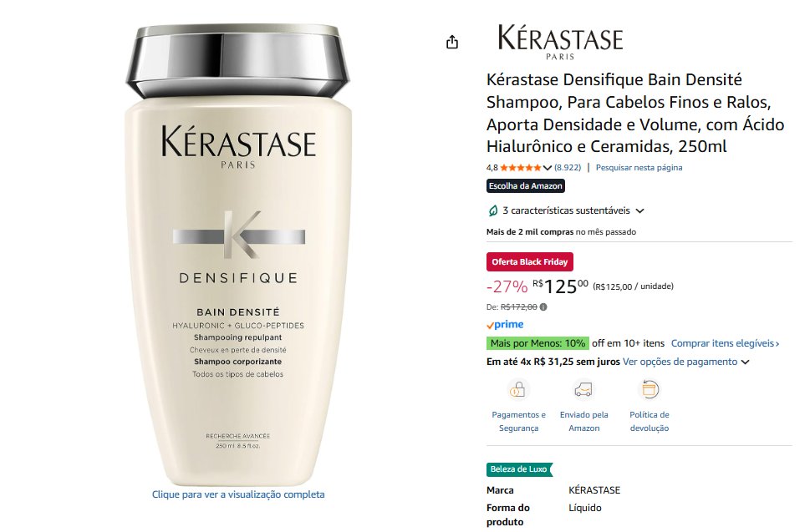The image size is (810, 532).
Task: Click the truck Enviado pela Amazon icon
Action: coord(583,389)
